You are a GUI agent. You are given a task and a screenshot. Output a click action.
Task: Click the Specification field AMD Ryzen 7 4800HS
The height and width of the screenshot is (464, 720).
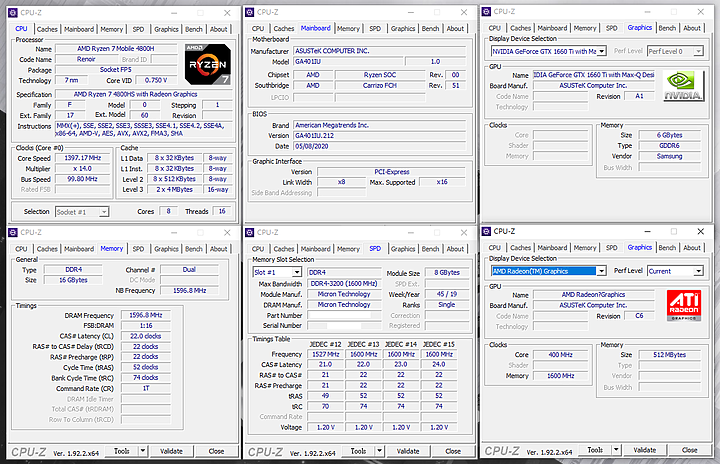click(x=143, y=94)
